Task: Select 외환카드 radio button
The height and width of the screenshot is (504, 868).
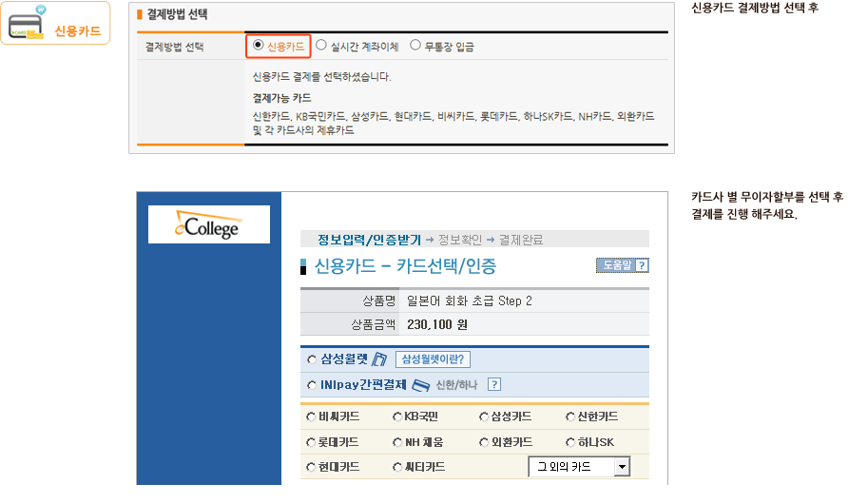Action: tap(484, 442)
